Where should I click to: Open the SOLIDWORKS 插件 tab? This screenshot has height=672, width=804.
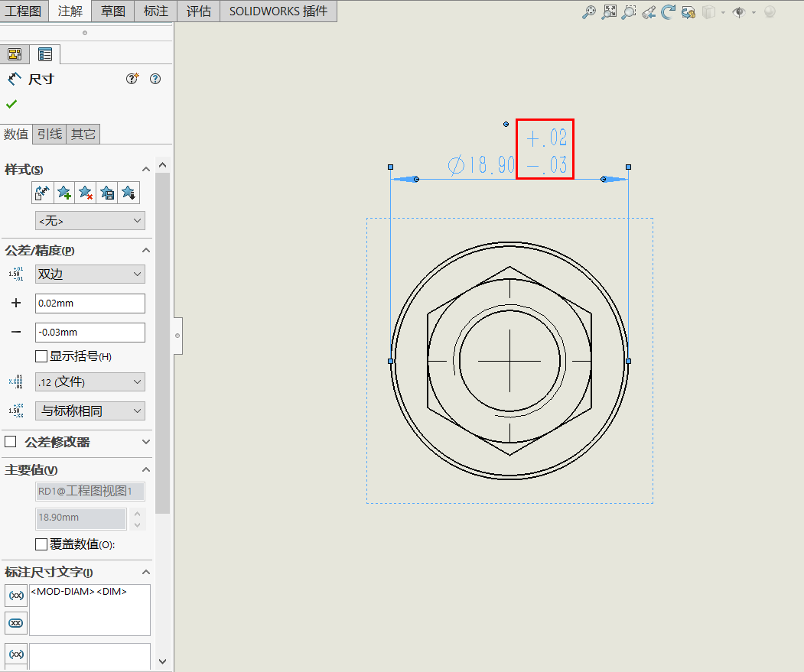(x=278, y=11)
